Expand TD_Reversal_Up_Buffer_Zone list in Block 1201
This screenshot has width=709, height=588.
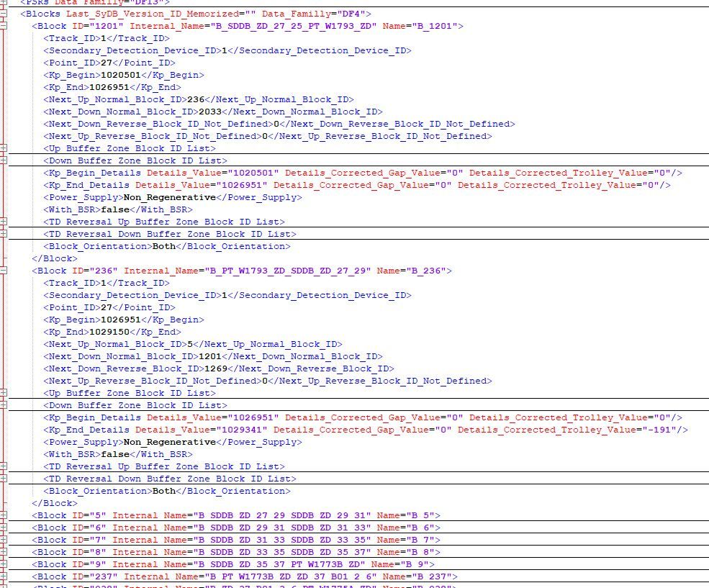pyautogui.click(x=4, y=222)
